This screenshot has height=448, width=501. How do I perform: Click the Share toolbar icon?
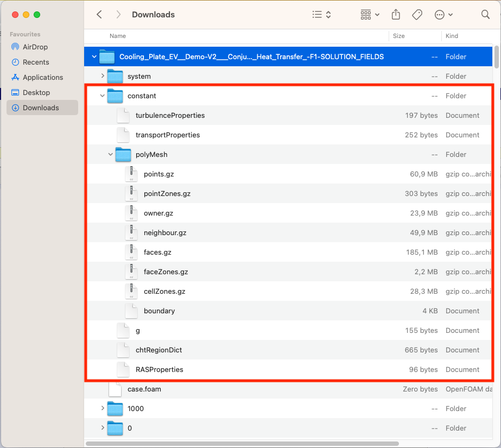(396, 14)
